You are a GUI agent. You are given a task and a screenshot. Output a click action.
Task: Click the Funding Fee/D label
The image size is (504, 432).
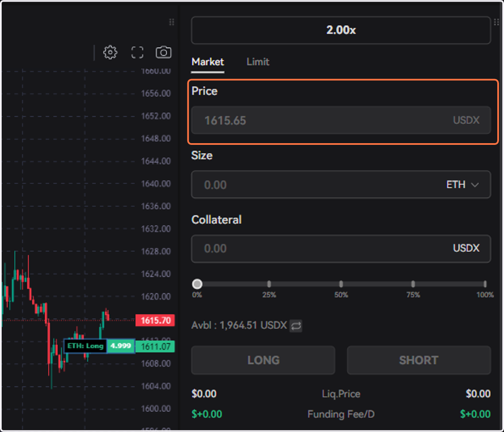click(341, 414)
